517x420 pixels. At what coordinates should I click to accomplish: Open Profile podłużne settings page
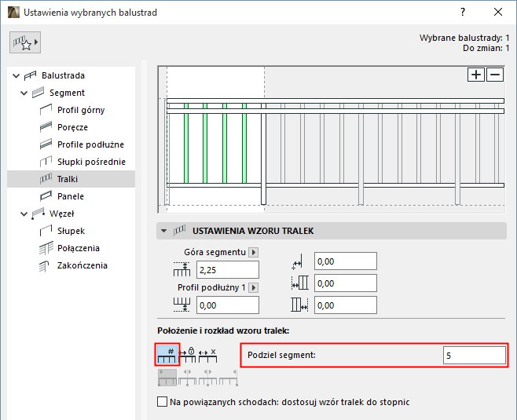(x=90, y=144)
